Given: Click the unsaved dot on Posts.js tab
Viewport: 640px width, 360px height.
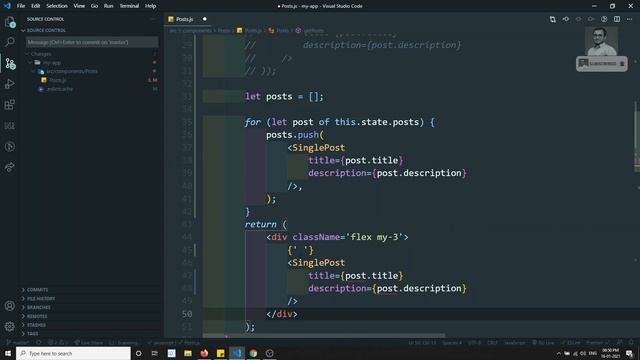Looking at the screenshot, I should [204, 19].
